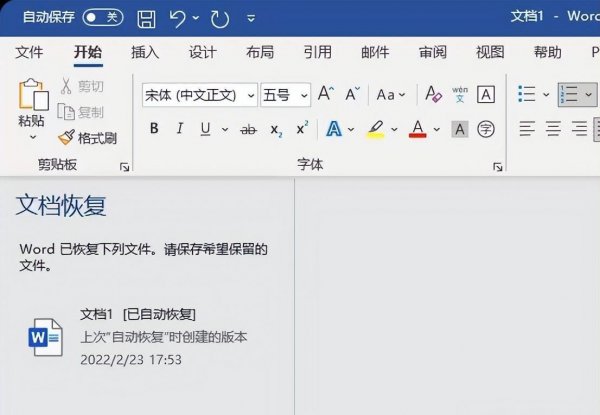600x415 pixels.
Task: Click the 复制 button
Action: click(80, 112)
